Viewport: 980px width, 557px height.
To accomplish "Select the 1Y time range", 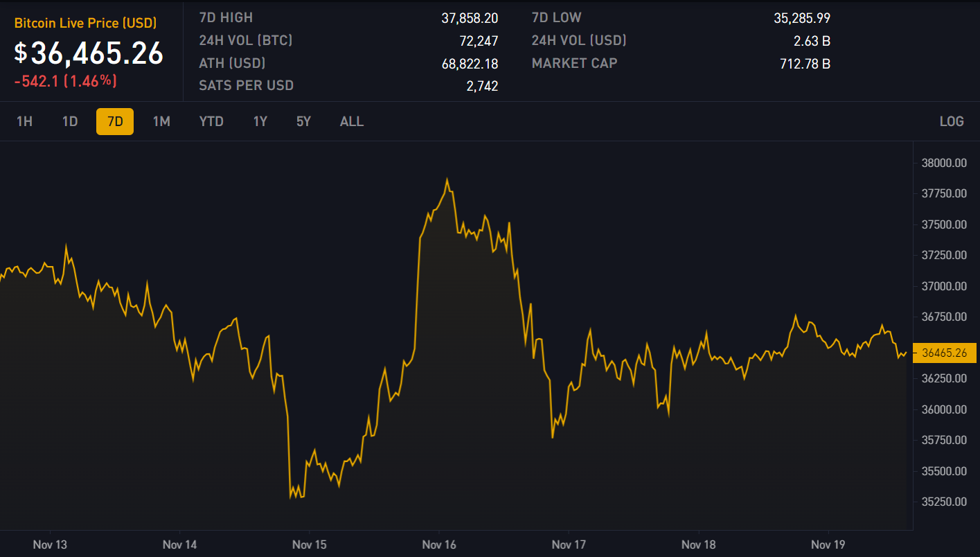I will [260, 121].
